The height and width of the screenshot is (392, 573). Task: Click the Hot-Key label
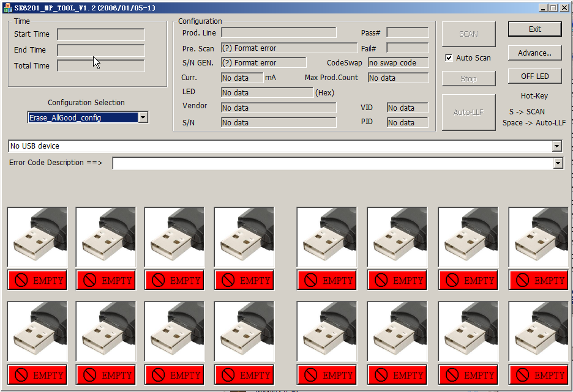coord(534,96)
